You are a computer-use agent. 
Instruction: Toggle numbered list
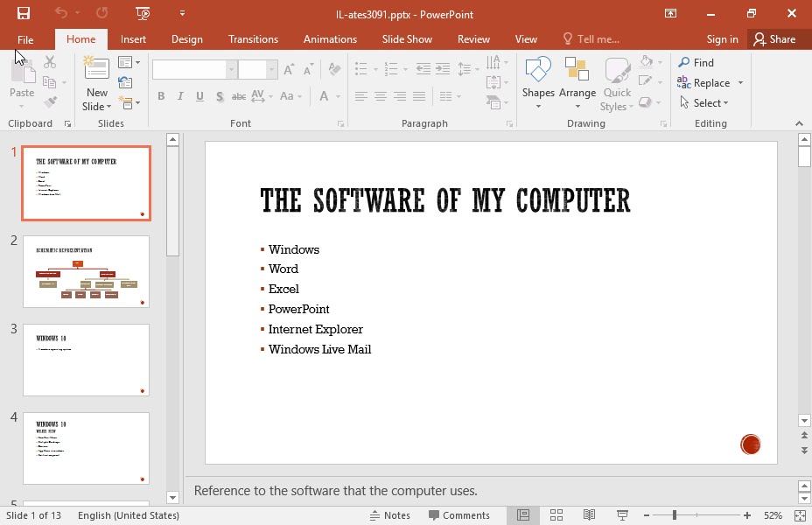coord(391,69)
